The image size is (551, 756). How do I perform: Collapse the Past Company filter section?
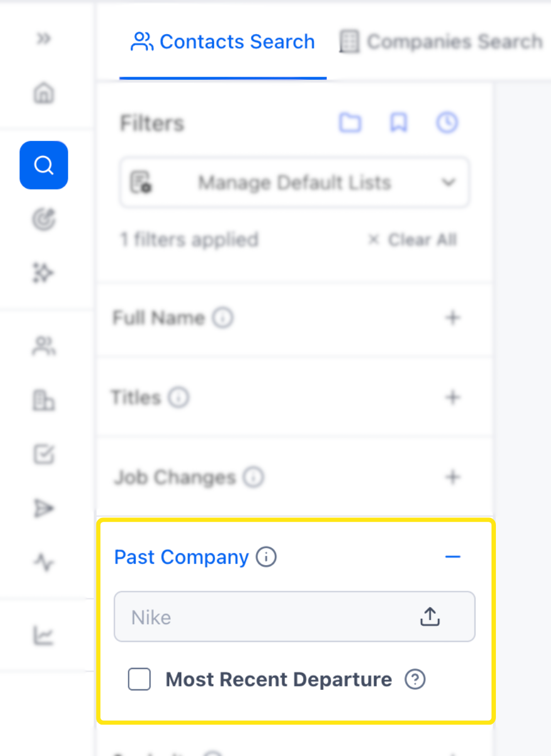point(453,557)
